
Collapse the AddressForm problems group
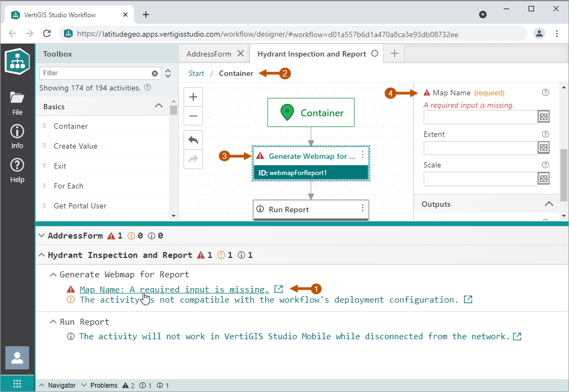41,236
